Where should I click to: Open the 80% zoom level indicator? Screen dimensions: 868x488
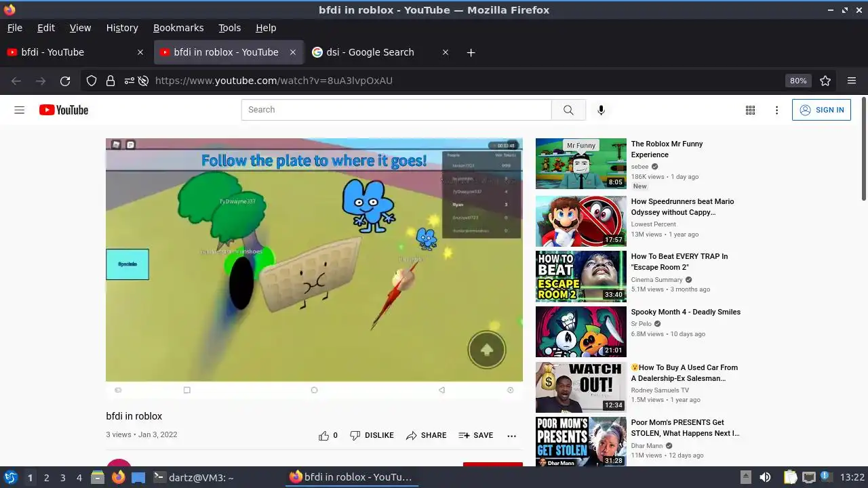[x=798, y=81]
